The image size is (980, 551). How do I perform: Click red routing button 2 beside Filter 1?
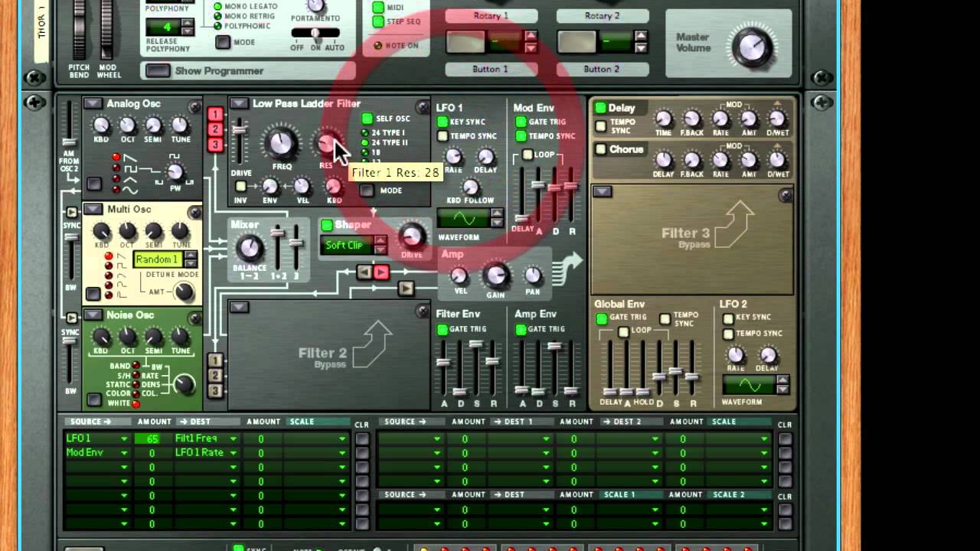point(215,129)
